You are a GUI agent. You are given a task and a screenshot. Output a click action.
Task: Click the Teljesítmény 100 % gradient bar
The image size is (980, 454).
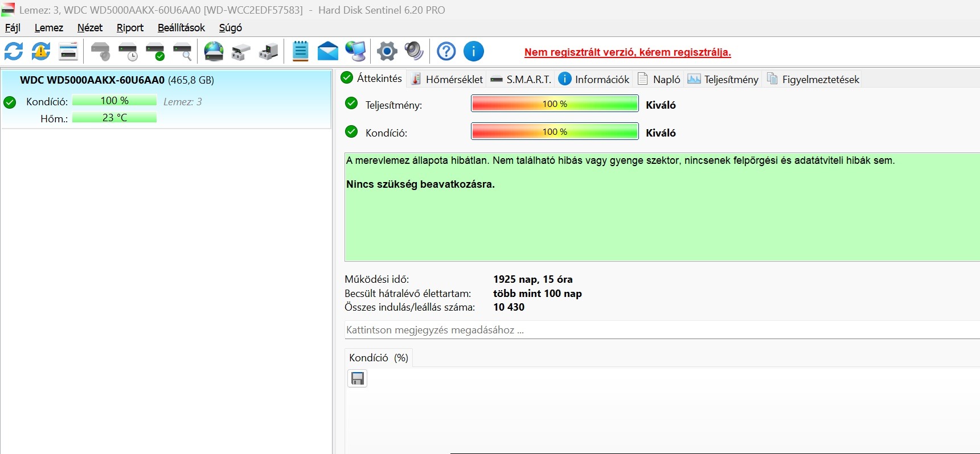click(x=555, y=104)
